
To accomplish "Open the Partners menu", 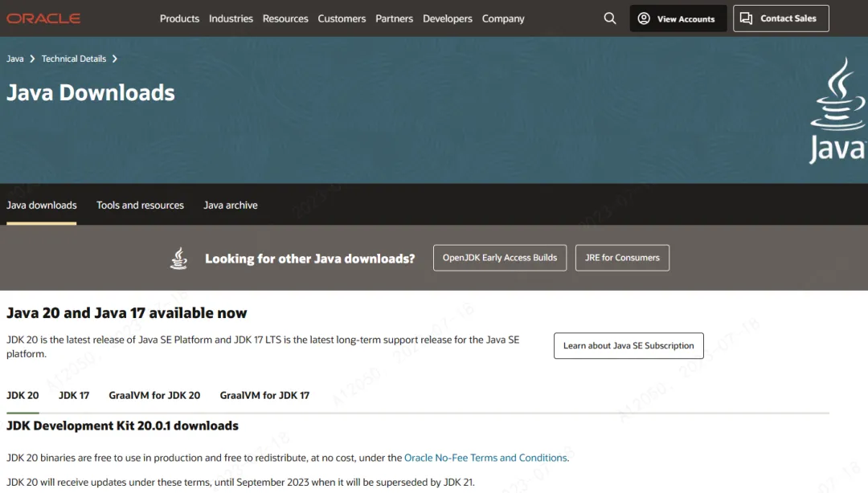I will coord(394,18).
